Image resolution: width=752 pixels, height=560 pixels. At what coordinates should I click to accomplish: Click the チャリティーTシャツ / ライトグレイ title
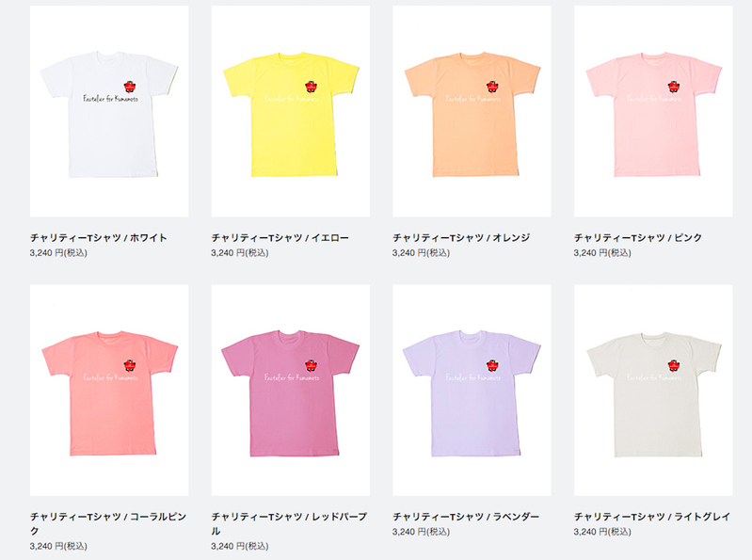click(x=652, y=517)
